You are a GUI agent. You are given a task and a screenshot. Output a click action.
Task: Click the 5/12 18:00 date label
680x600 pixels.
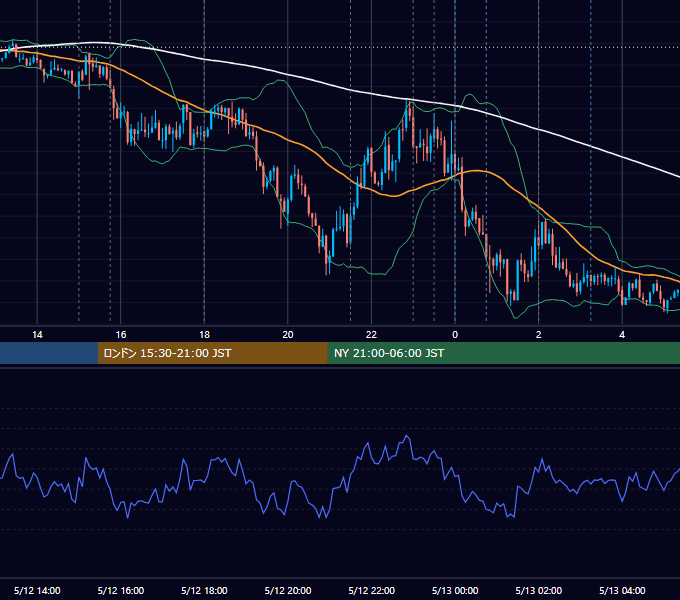click(x=204, y=590)
